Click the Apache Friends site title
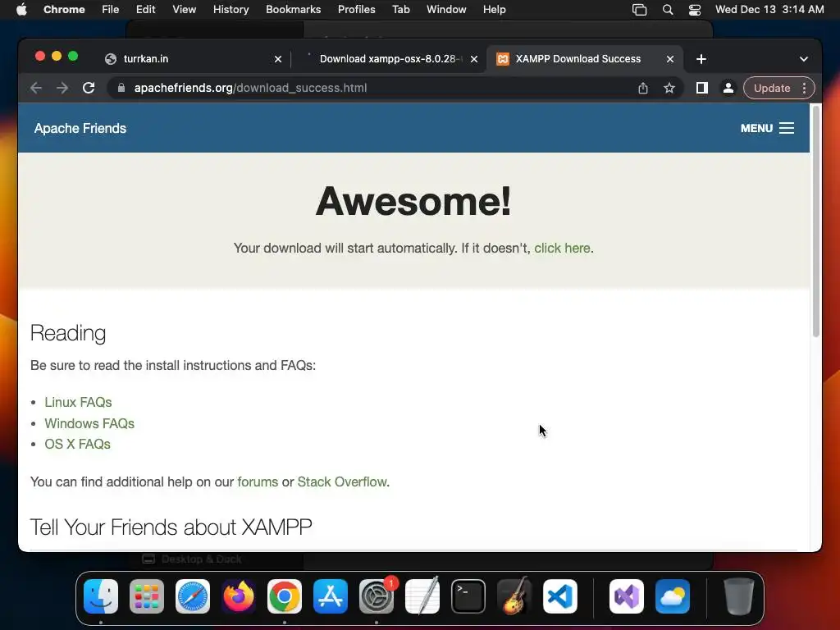The height and width of the screenshot is (630, 840). click(x=80, y=128)
